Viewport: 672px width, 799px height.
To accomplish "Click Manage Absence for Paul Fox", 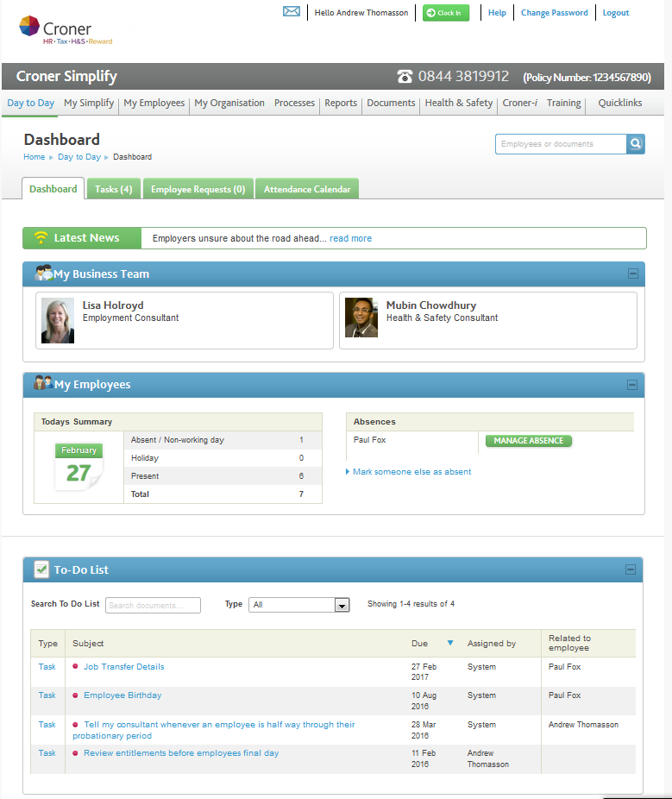I will coord(528,441).
